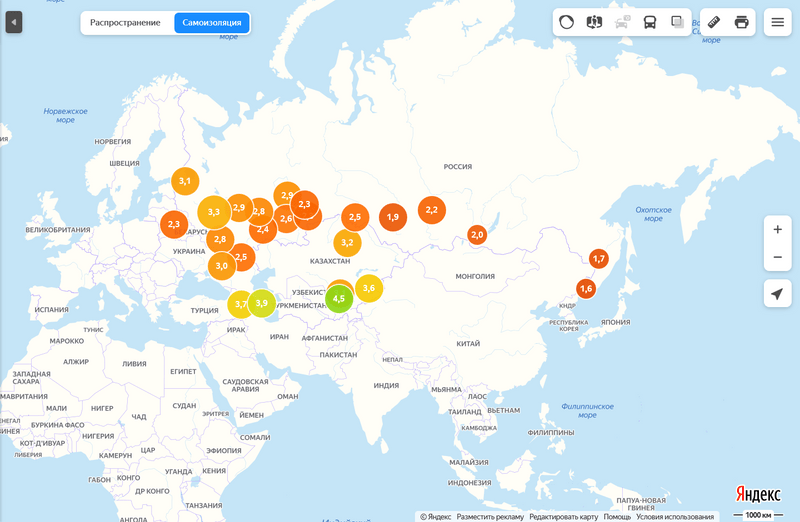Open the Разместить рекламу link
Viewport: 800px width, 522px height.
[490, 516]
